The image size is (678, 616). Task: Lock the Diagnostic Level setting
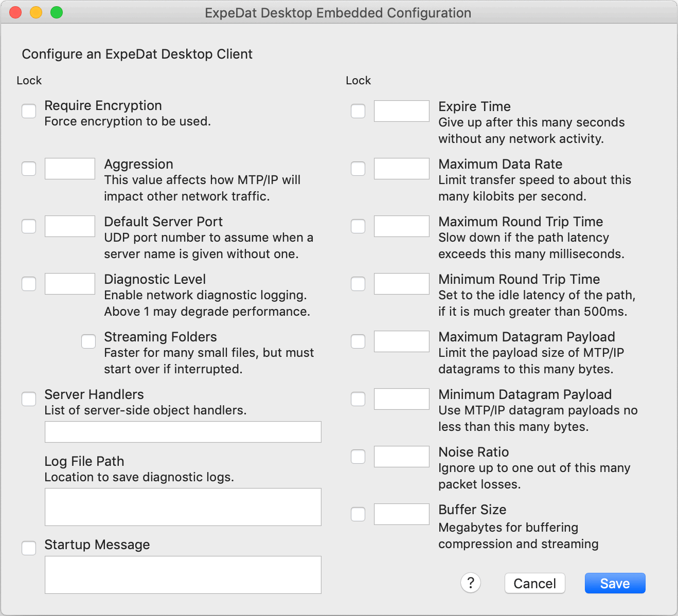point(29,284)
